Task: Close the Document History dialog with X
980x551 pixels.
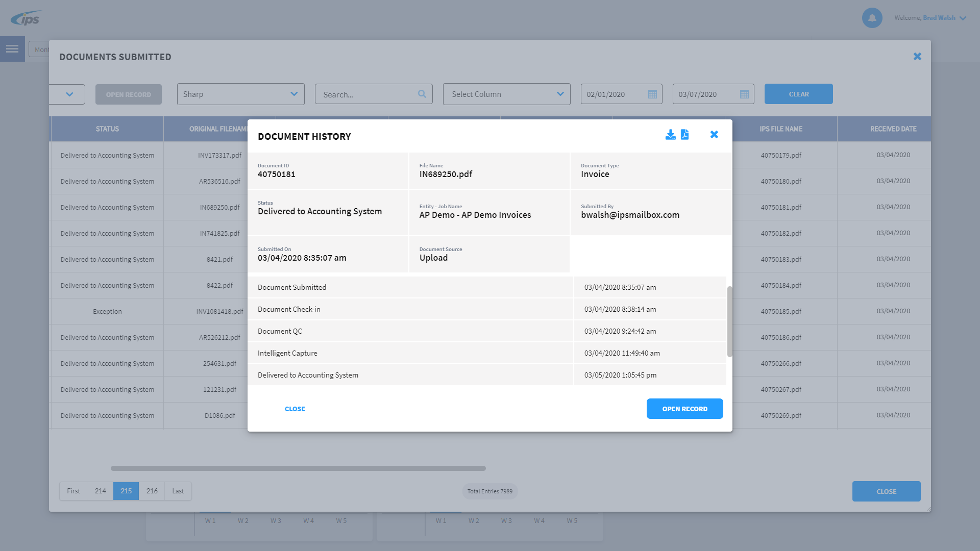Action: (x=714, y=135)
